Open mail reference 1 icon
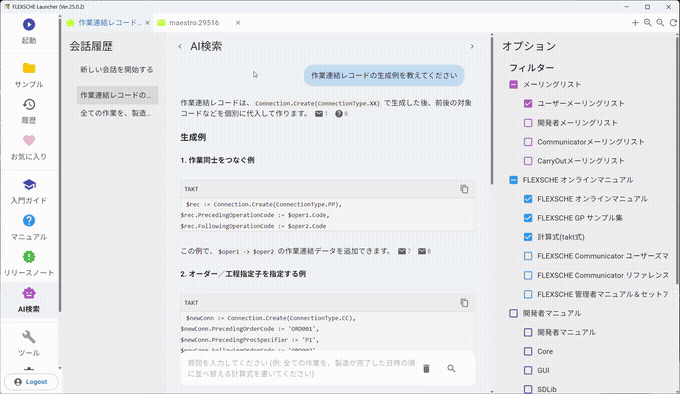 (x=319, y=114)
